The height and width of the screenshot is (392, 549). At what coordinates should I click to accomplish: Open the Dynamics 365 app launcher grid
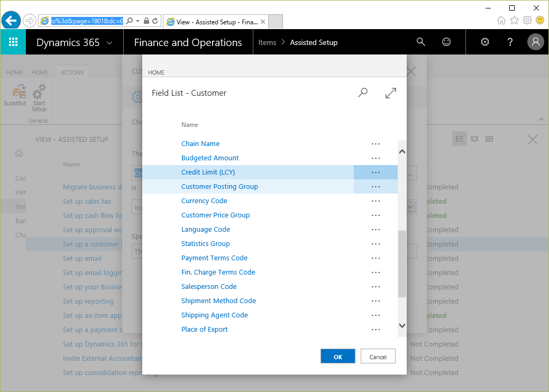pos(13,42)
